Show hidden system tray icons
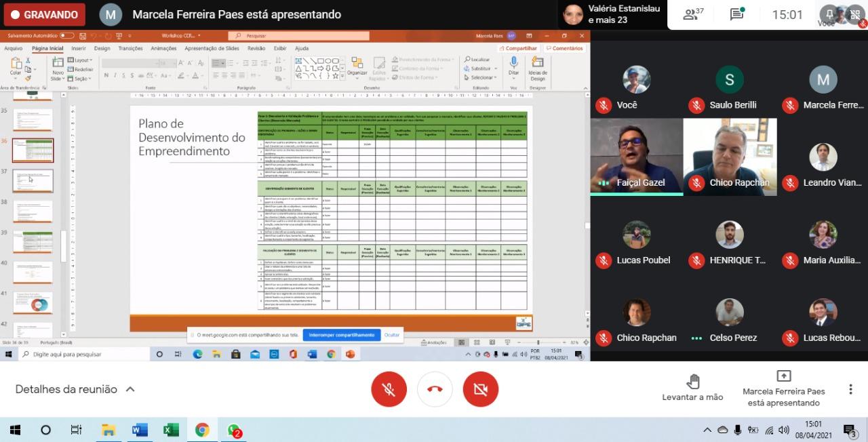The height and width of the screenshot is (442, 868). click(x=707, y=430)
